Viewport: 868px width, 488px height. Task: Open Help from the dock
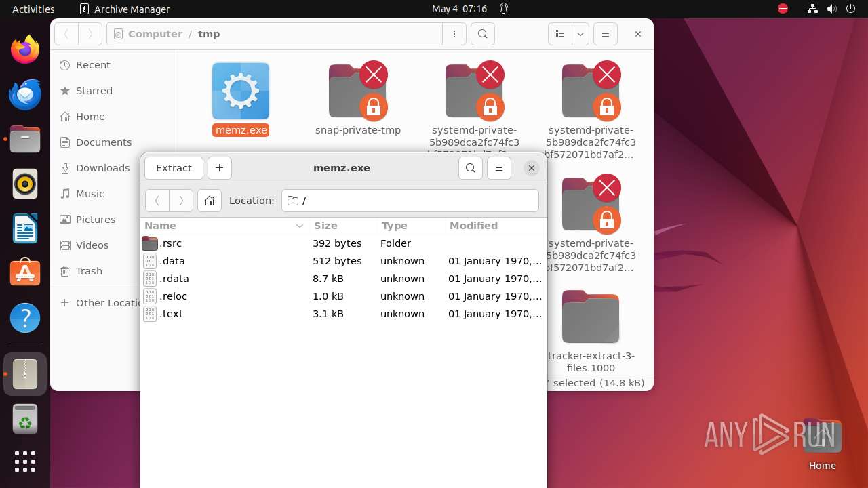25,318
